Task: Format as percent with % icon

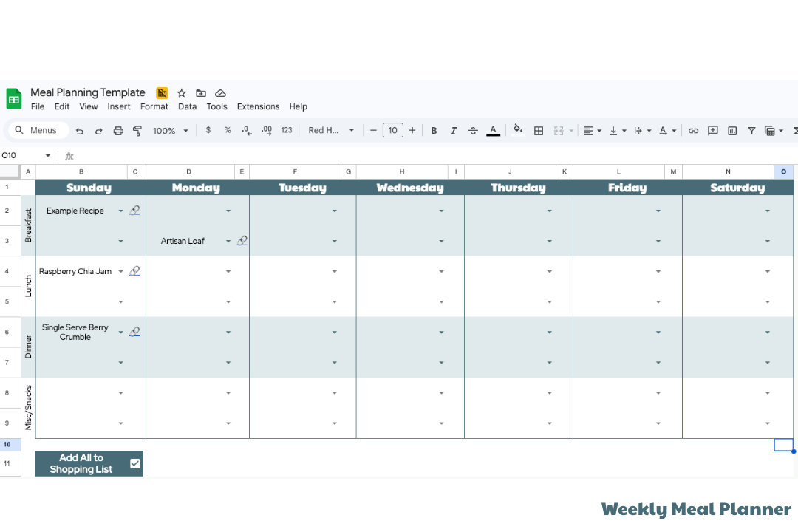Action: tap(228, 130)
